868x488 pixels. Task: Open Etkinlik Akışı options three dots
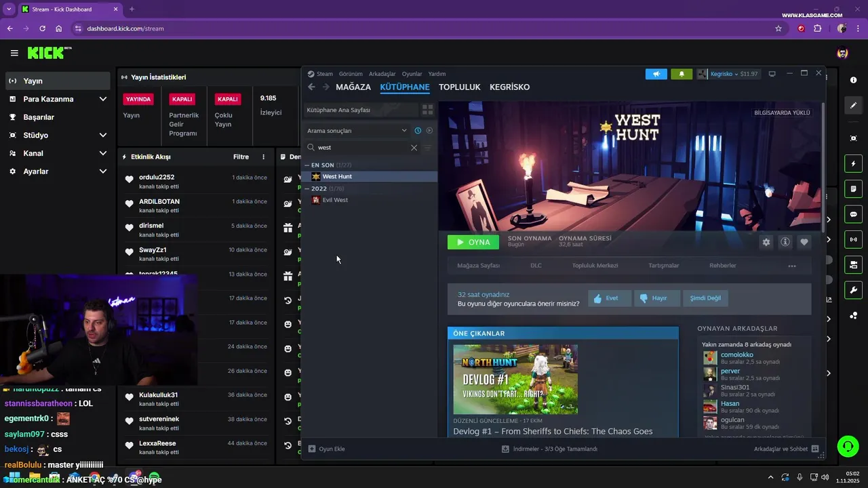click(264, 157)
